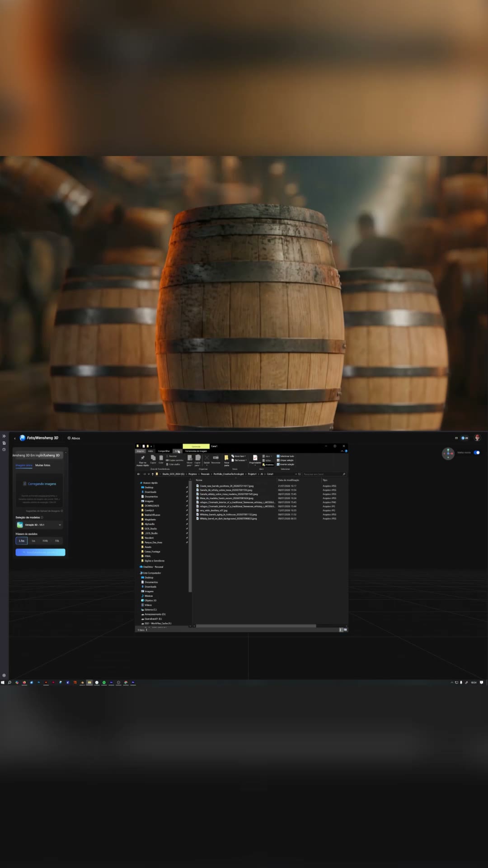Toggle the blue switch at top right
This screenshot has width=488, height=868.
[477, 453]
